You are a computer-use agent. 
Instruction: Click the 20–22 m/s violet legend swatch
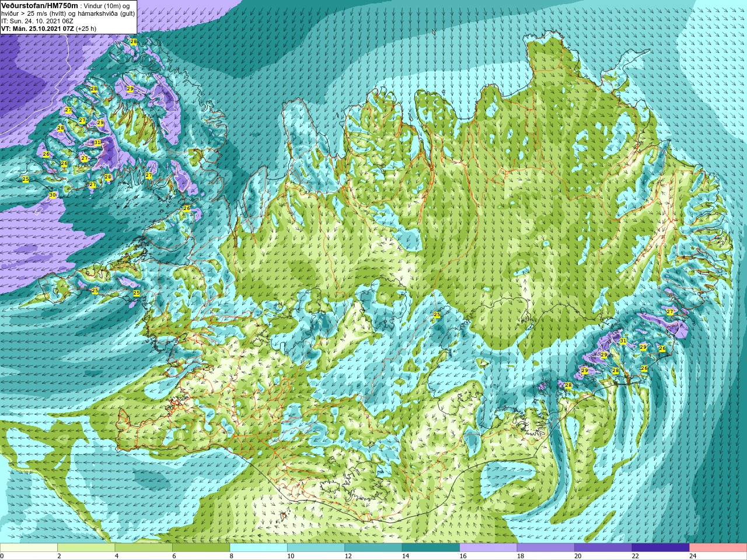(x=603, y=548)
